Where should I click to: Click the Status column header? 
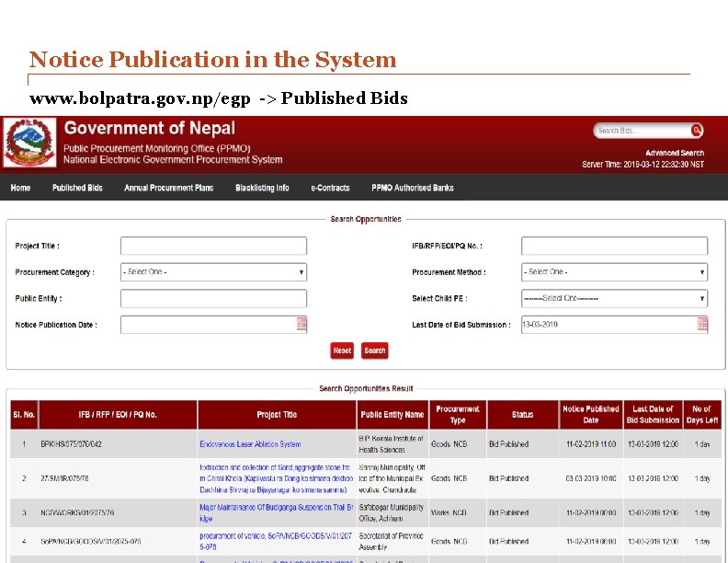tap(522, 415)
